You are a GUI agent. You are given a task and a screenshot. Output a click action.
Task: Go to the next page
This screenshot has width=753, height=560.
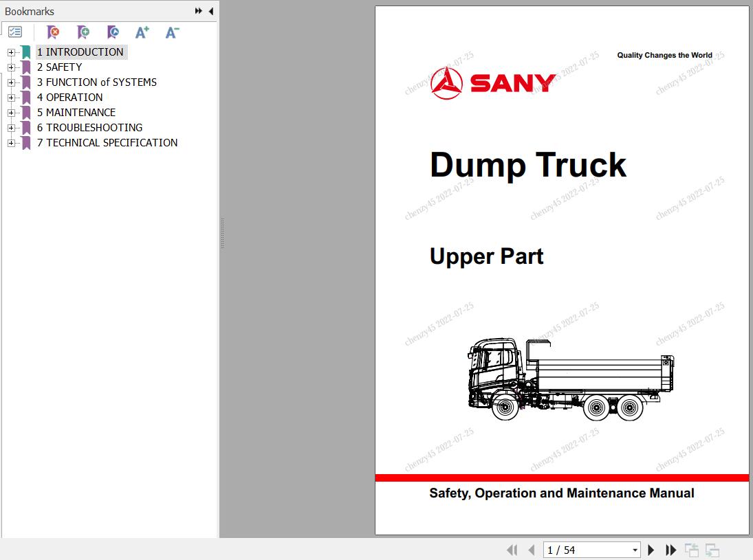[651, 550]
